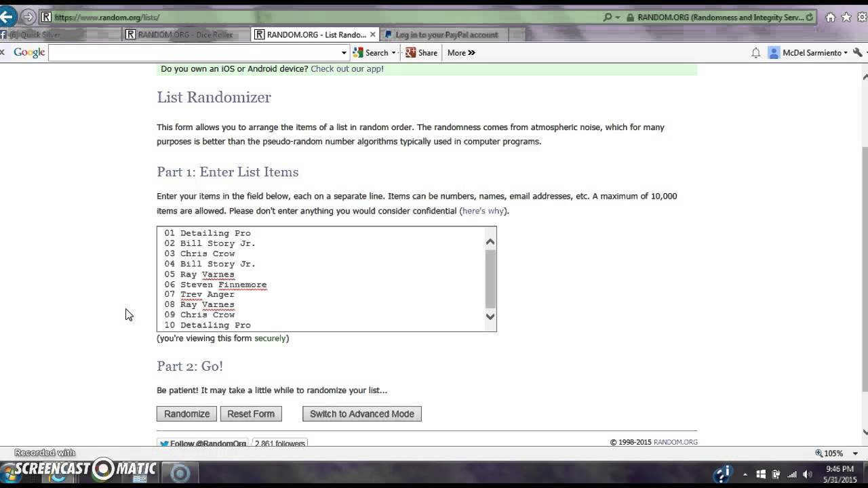Viewport: 868px width, 488px height.
Task: Click list entry '10 Detailing Pro'
Action: click(x=208, y=325)
